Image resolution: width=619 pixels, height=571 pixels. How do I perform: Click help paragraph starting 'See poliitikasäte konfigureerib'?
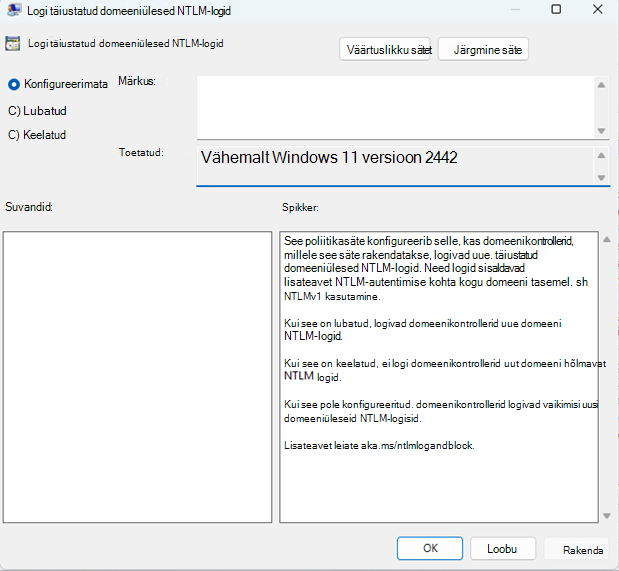click(436, 269)
